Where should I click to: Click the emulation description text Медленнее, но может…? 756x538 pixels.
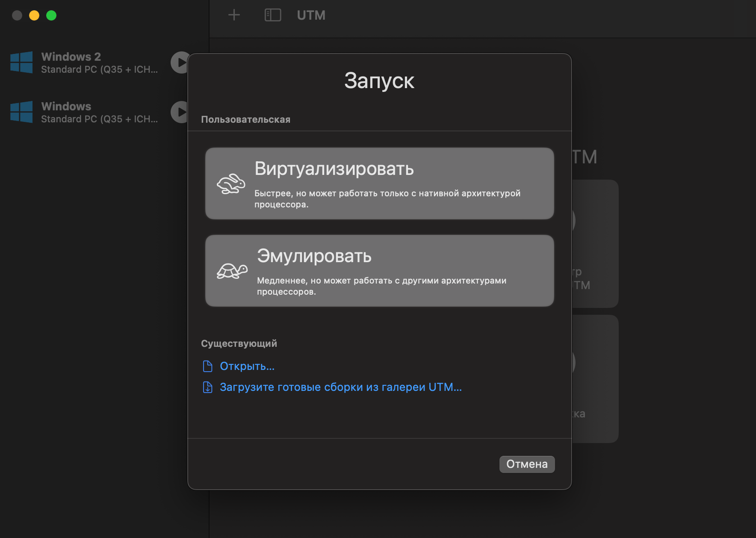[381, 286]
